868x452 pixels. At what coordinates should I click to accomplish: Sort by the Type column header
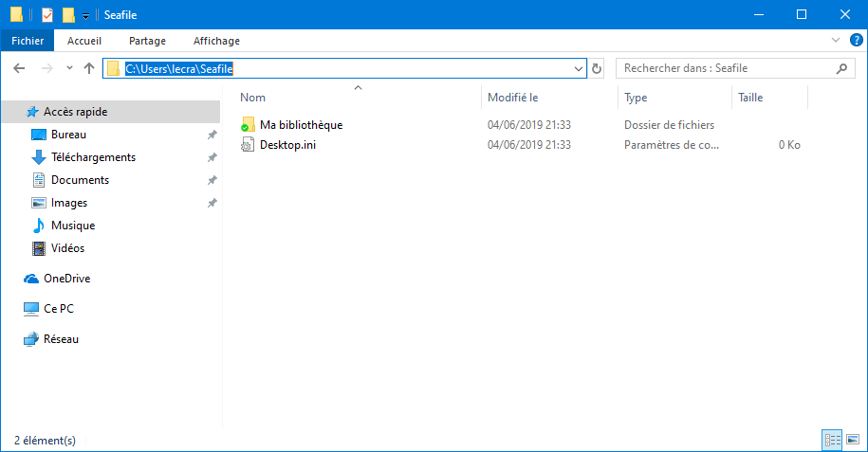point(636,98)
